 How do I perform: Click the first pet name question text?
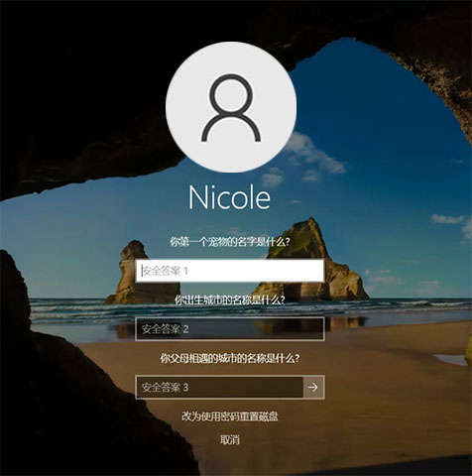coord(230,242)
